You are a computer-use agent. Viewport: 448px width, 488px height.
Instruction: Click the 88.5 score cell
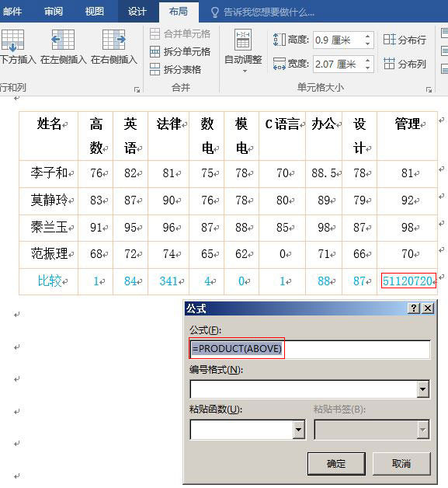coord(324,173)
